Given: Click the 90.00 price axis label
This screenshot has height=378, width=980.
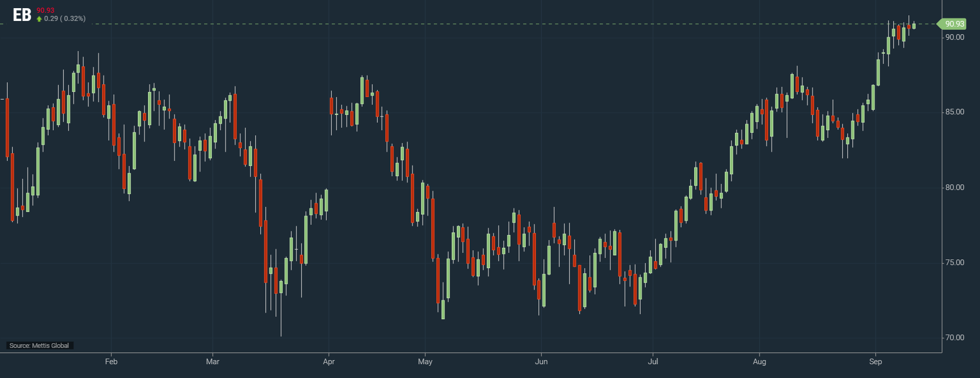Looking at the screenshot, I should [954, 37].
